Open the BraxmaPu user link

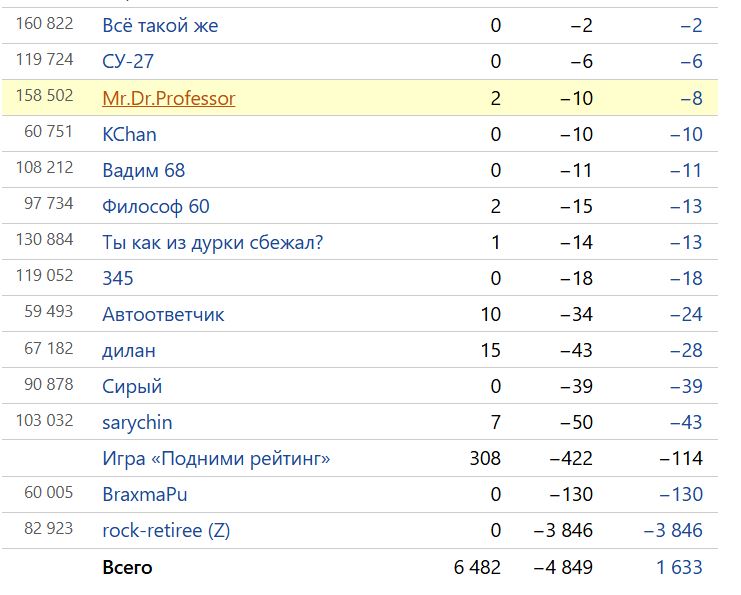click(x=144, y=494)
